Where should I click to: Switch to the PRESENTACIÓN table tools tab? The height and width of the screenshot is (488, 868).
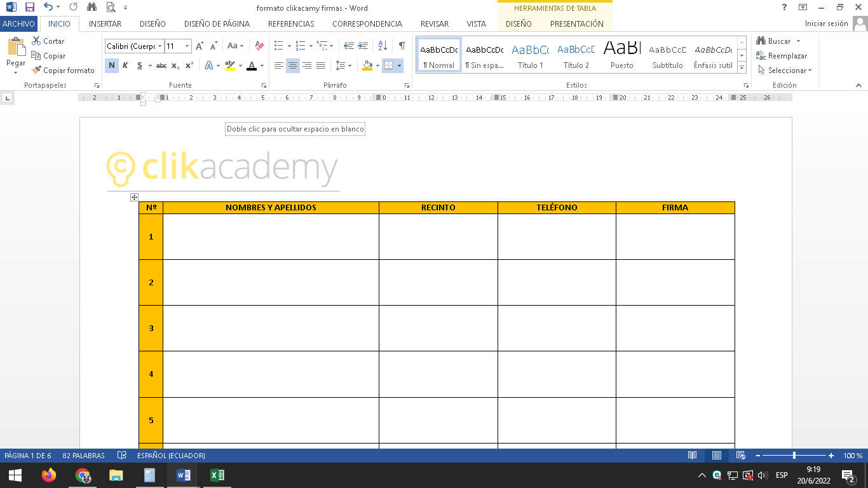(x=576, y=24)
